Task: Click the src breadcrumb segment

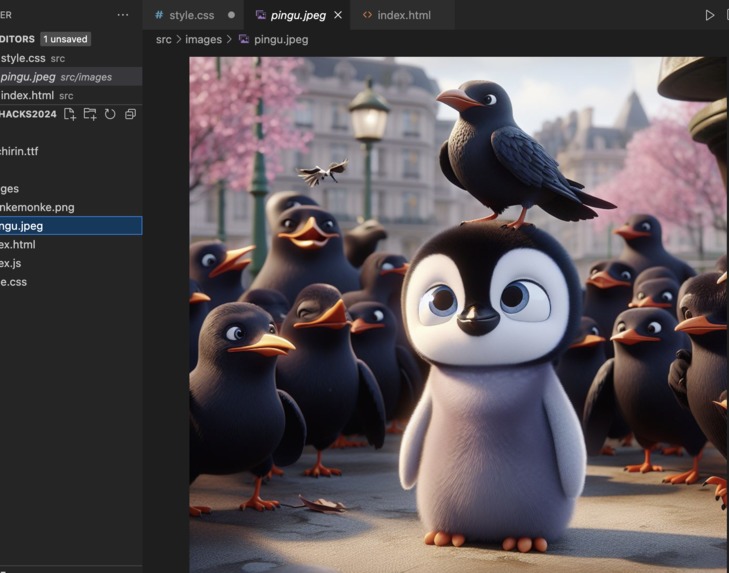Action: click(163, 39)
